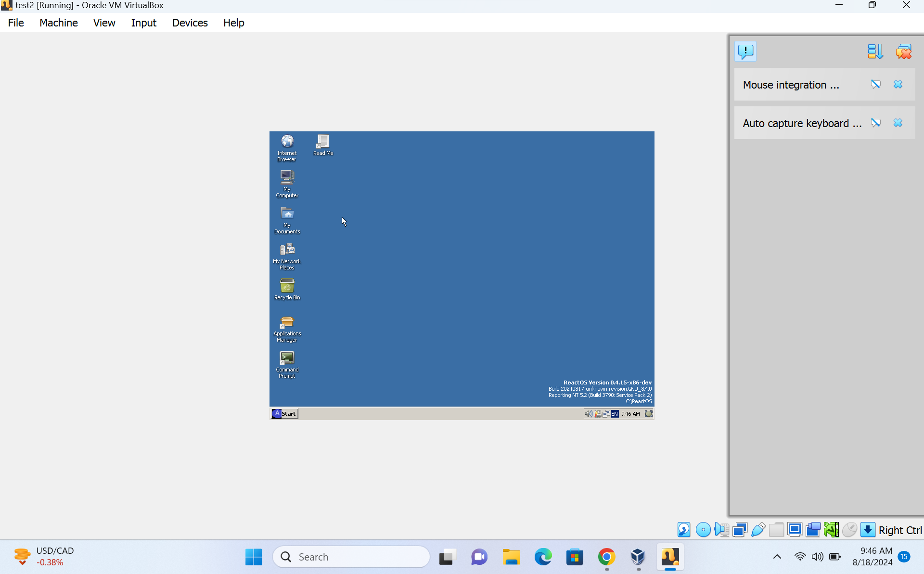Click the Start button in ReactOS
The image size is (924, 574).
tap(284, 413)
